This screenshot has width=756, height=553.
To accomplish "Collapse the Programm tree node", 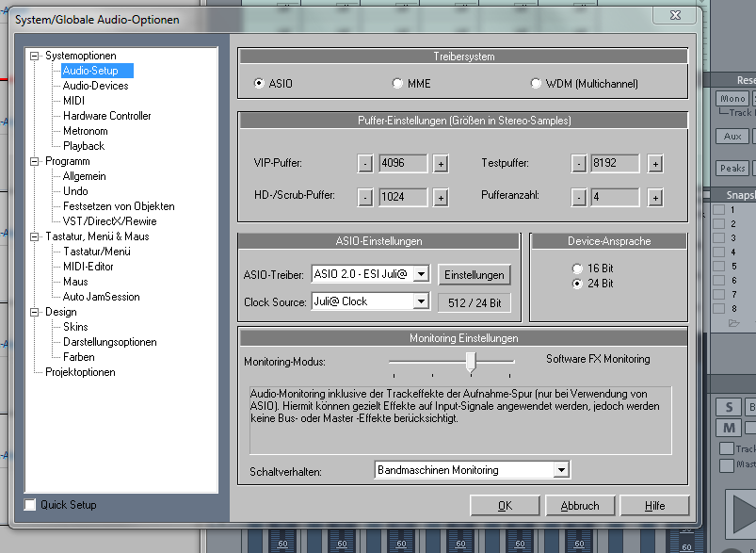I will click(34, 161).
